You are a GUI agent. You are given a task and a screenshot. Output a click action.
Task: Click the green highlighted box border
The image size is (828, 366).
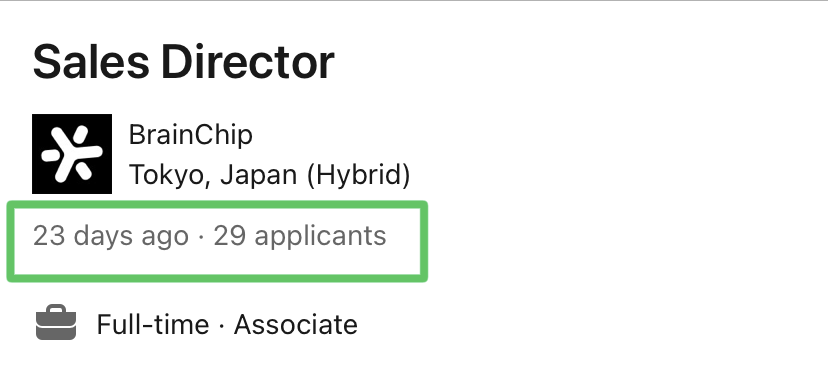217,204
